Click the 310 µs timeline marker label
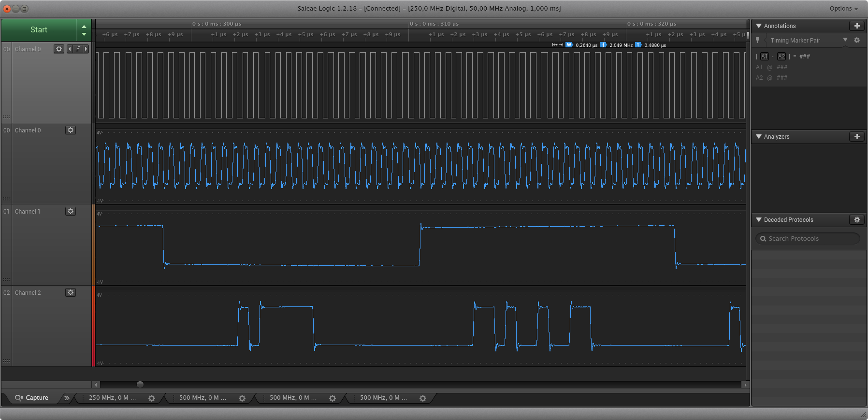 point(434,24)
